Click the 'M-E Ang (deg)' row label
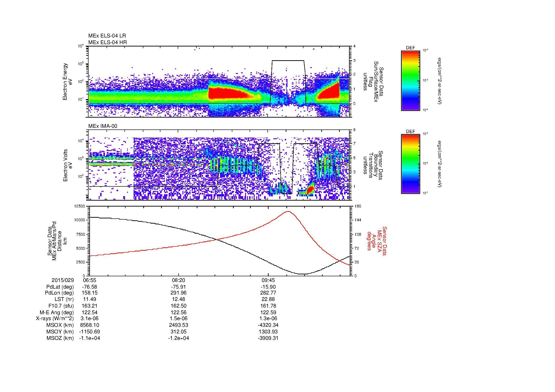This screenshot has width=555, height=392. click(57, 313)
